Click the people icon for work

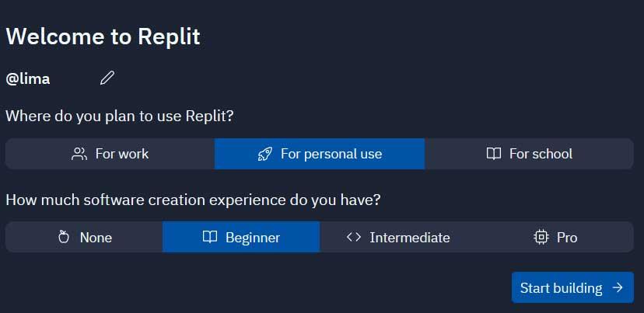(79, 154)
